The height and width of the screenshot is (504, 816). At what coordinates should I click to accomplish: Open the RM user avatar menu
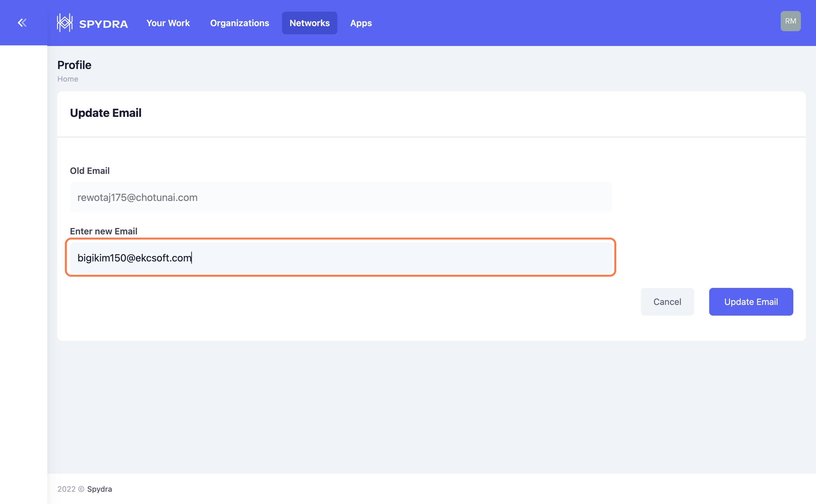[x=790, y=21]
